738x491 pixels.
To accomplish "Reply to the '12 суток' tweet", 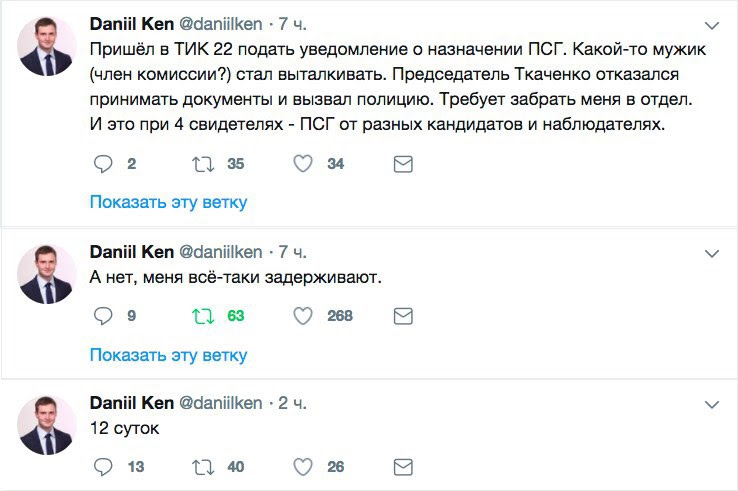I will point(103,467).
